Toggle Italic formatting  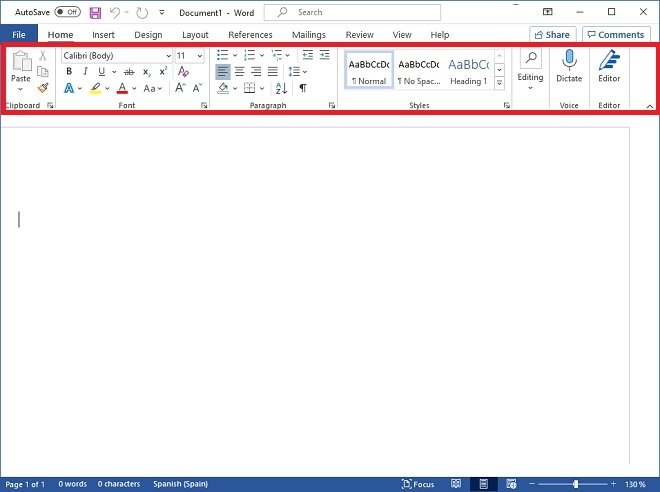85,72
